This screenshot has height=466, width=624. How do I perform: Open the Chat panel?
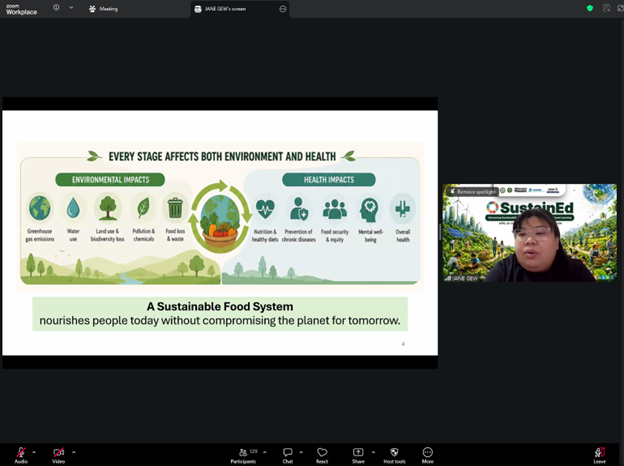click(288, 453)
